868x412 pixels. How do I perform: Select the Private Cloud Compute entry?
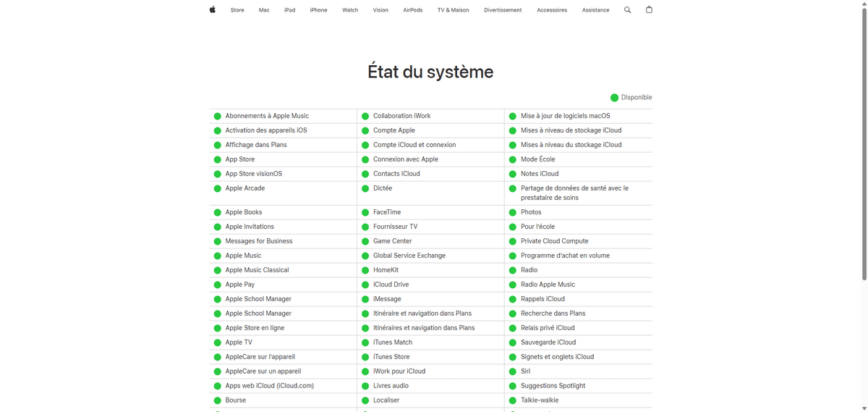(x=555, y=241)
